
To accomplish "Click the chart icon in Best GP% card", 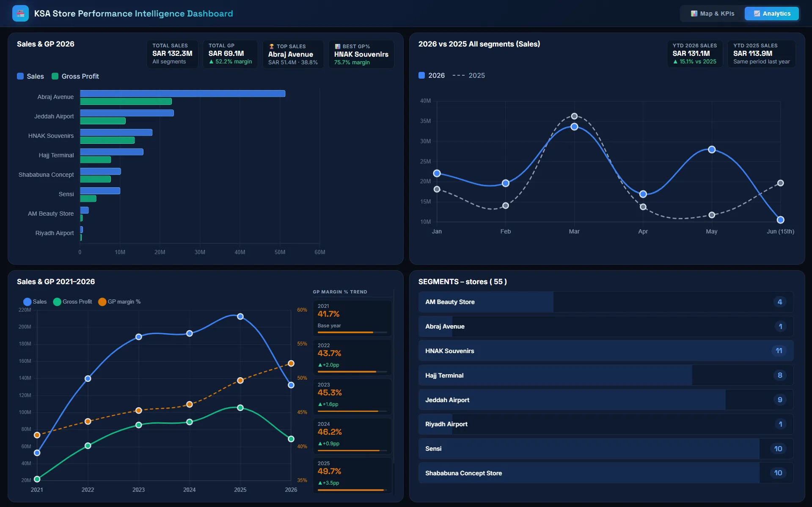I will point(338,46).
